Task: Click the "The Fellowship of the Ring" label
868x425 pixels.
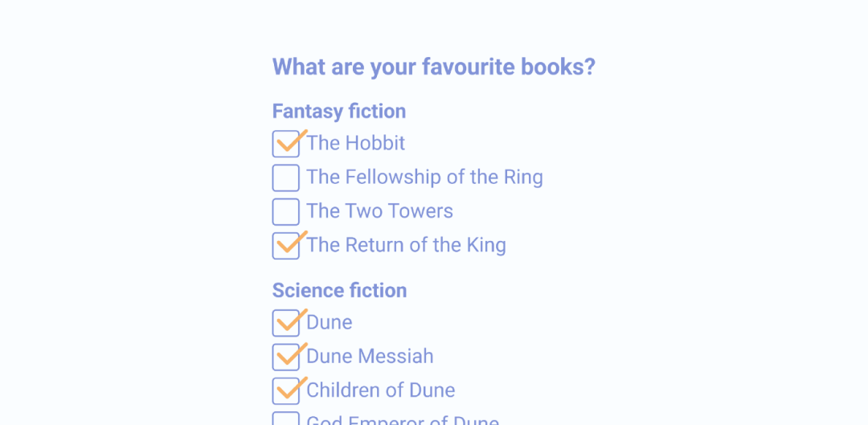Action: [424, 177]
